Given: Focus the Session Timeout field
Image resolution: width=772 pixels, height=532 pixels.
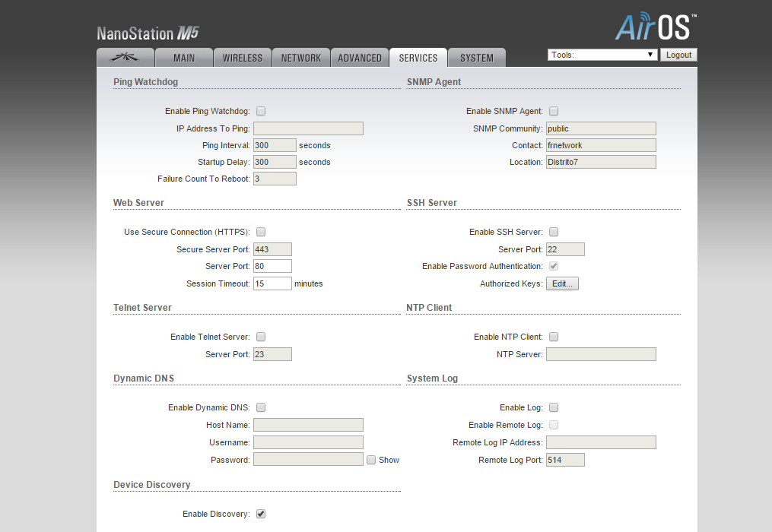Looking at the screenshot, I should click(x=272, y=283).
